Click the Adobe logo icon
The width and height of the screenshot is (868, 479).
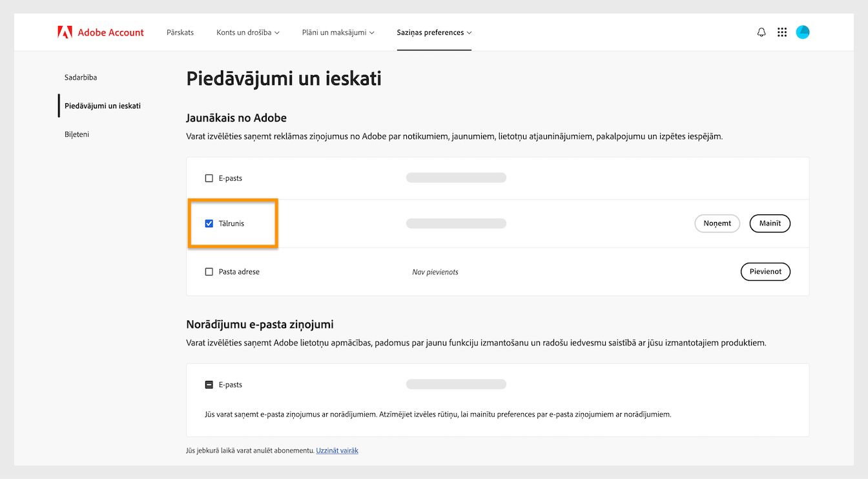[x=65, y=32]
